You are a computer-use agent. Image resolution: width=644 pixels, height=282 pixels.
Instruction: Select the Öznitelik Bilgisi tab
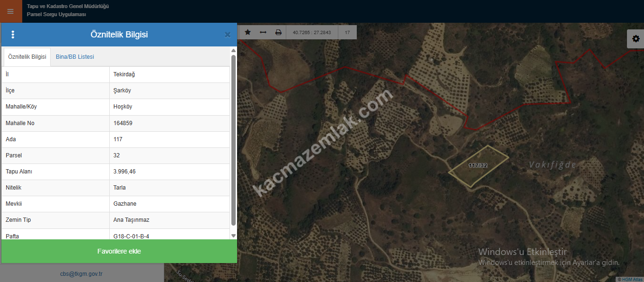[27, 57]
